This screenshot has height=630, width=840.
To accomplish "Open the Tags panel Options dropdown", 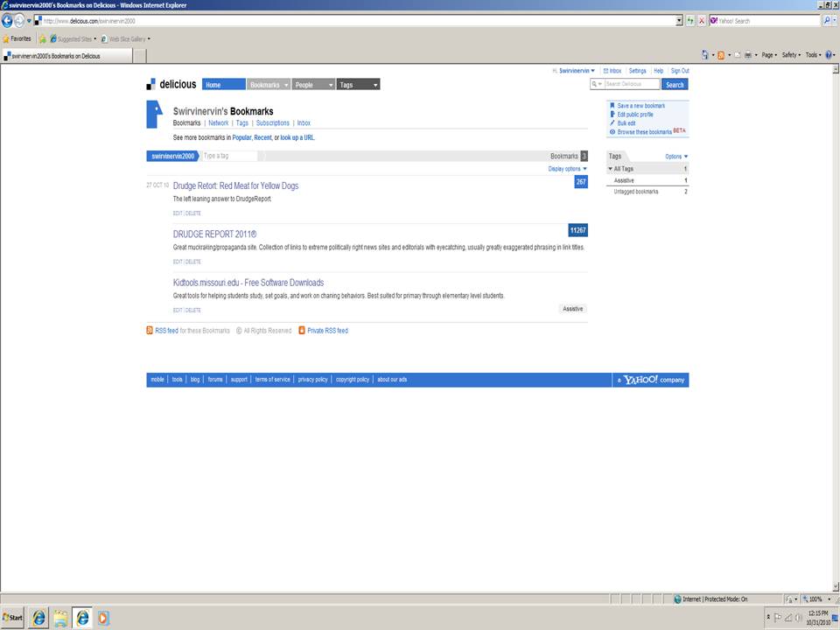I will [676, 157].
